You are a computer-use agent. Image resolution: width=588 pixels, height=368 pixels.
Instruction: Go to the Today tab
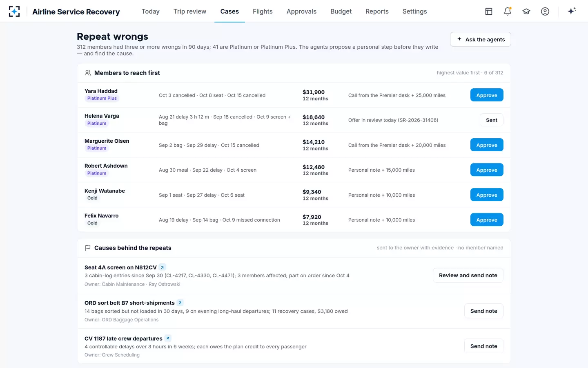[x=151, y=11]
